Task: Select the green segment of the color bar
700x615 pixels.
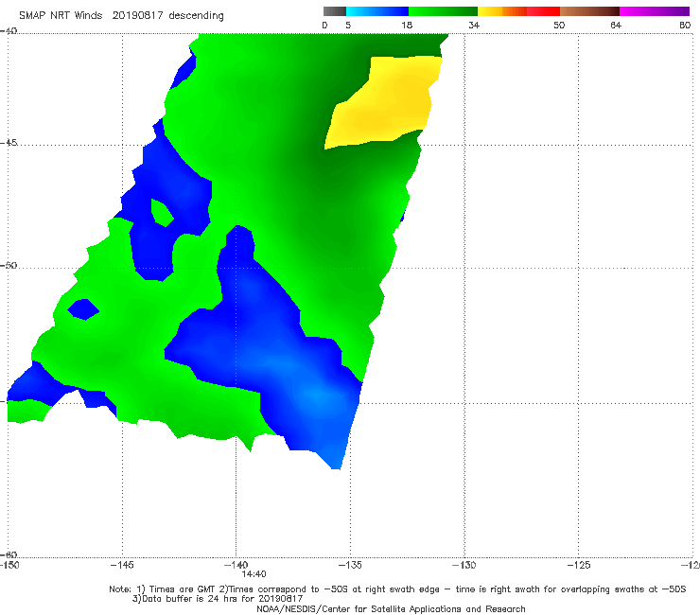Action: pos(443,11)
